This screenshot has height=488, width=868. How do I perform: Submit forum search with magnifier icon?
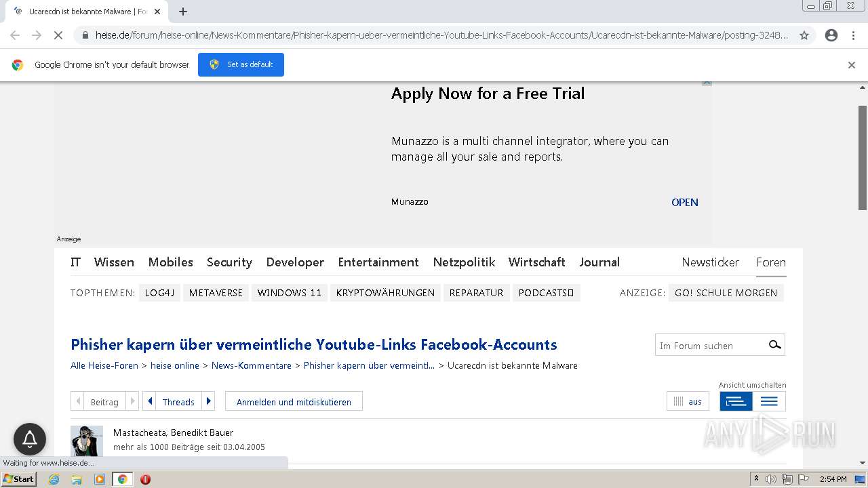[774, 345]
